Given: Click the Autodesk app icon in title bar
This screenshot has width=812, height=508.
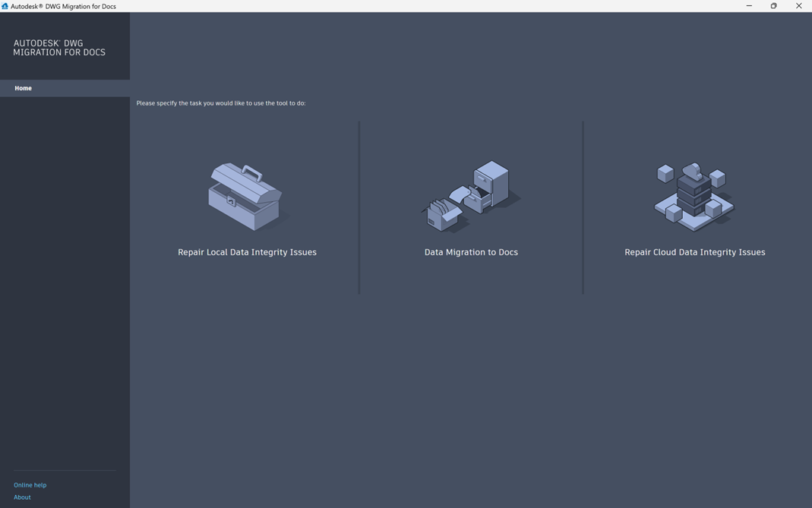Looking at the screenshot, I should [5, 6].
